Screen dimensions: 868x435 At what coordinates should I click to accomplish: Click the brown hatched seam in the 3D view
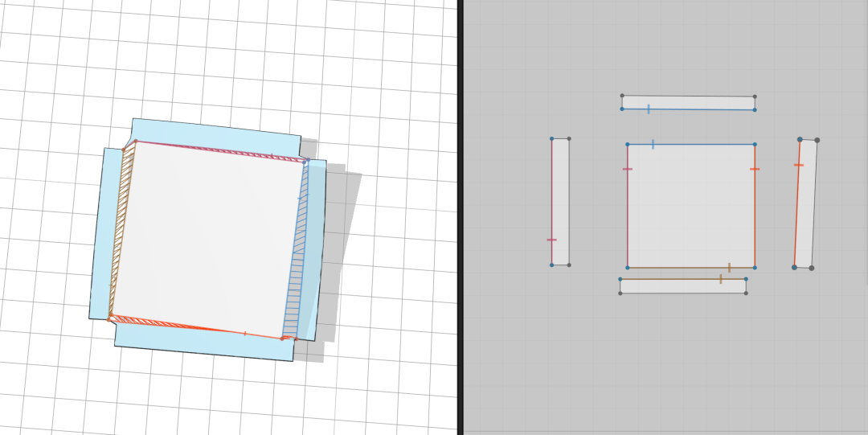pos(122,230)
